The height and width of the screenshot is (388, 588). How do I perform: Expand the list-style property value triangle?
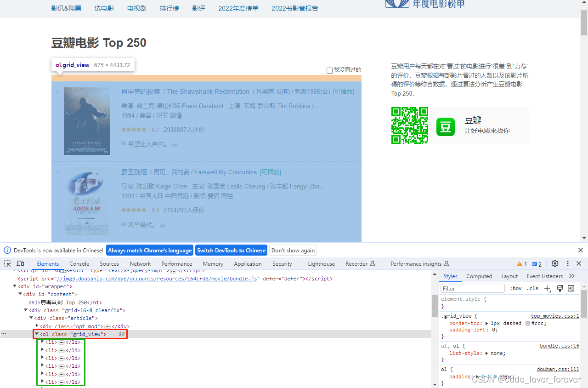pos(487,353)
